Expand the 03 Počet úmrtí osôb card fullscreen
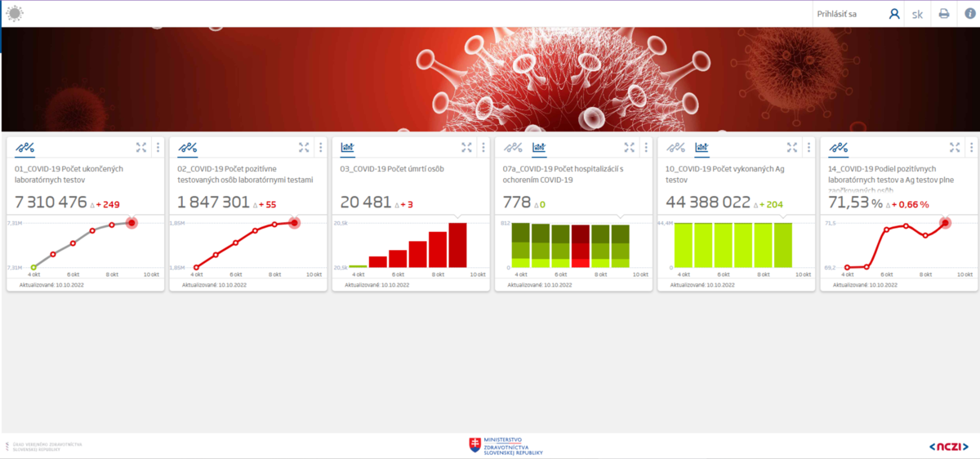The image size is (980, 459). pyautogui.click(x=466, y=147)
